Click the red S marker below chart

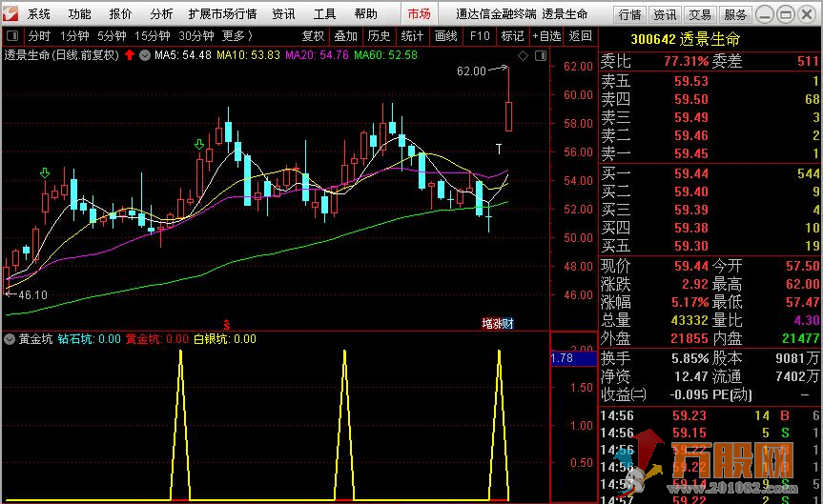(227, 324)
